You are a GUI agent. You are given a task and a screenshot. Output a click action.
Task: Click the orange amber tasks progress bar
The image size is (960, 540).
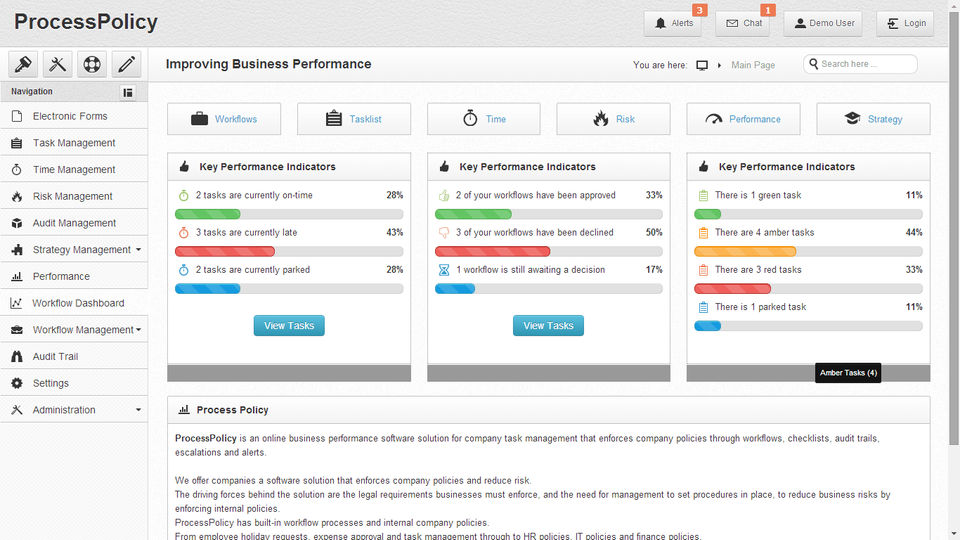click(x=745, y=251)
